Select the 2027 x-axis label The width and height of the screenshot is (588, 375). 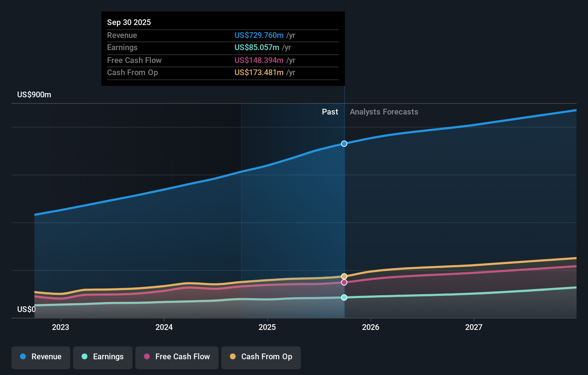[x=474, y=327]
